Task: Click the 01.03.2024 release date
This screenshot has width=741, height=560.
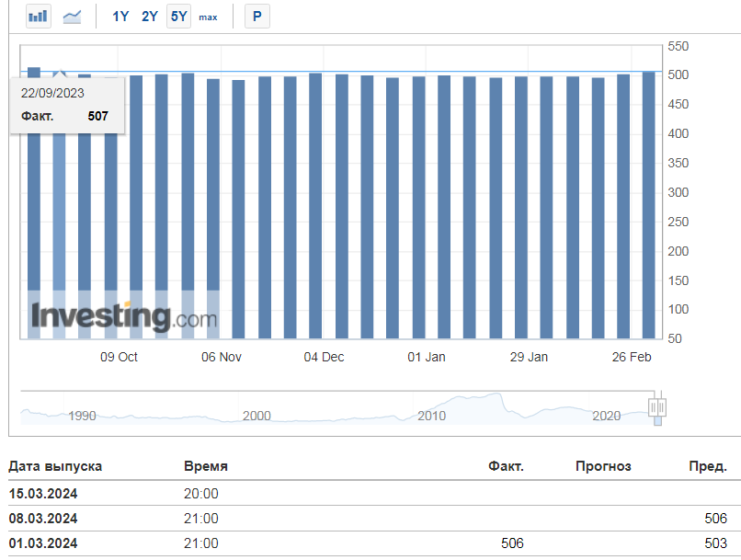Action: (x=43, y=543)
